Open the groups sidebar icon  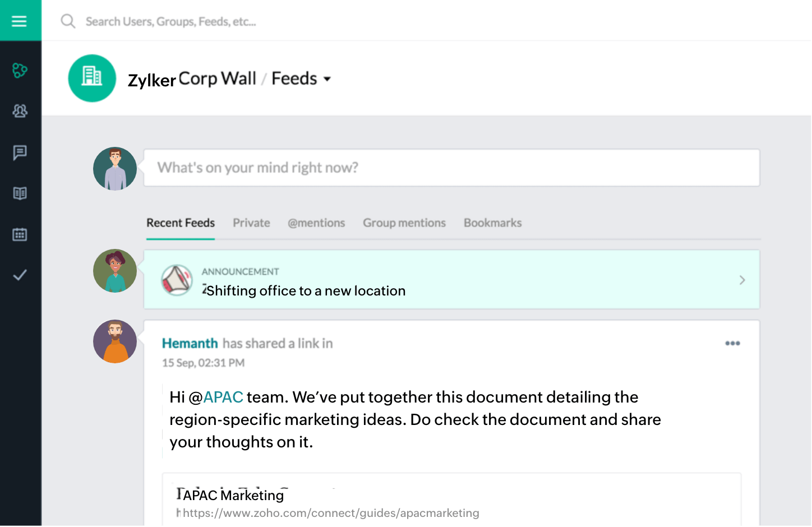(20, 111)
